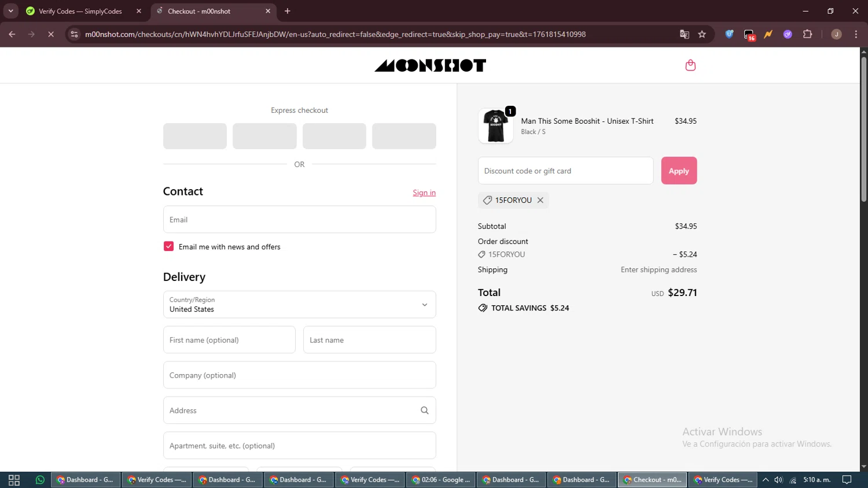
Task: Open the volume control in system tray
Action: [x=779, y=480]
